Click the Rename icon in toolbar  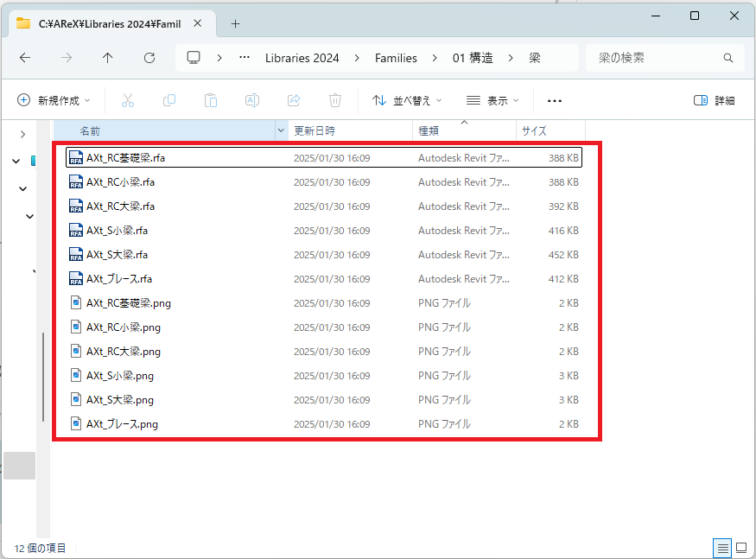(x=252, y=100)
